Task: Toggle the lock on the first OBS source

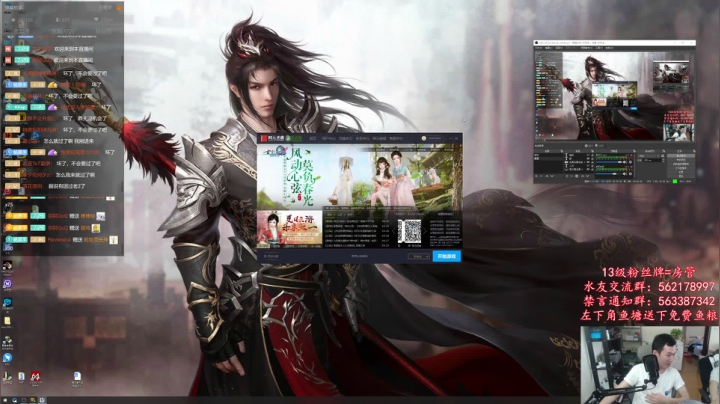Action: 592,155
